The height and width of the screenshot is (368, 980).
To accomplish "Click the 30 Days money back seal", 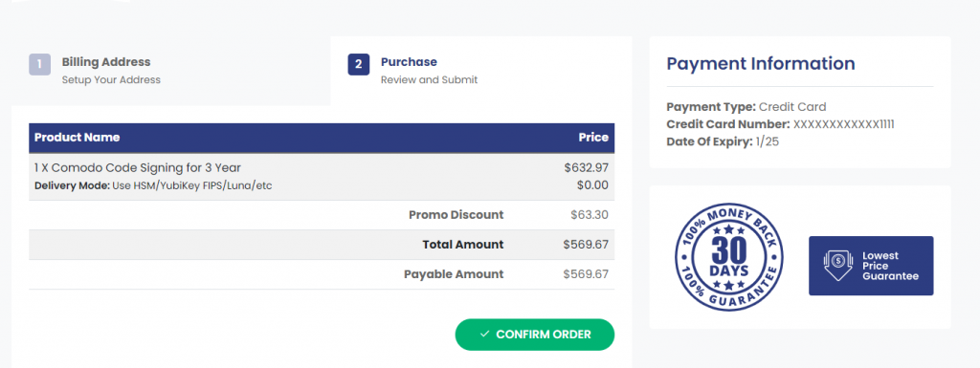I will [x=728, y=256].
